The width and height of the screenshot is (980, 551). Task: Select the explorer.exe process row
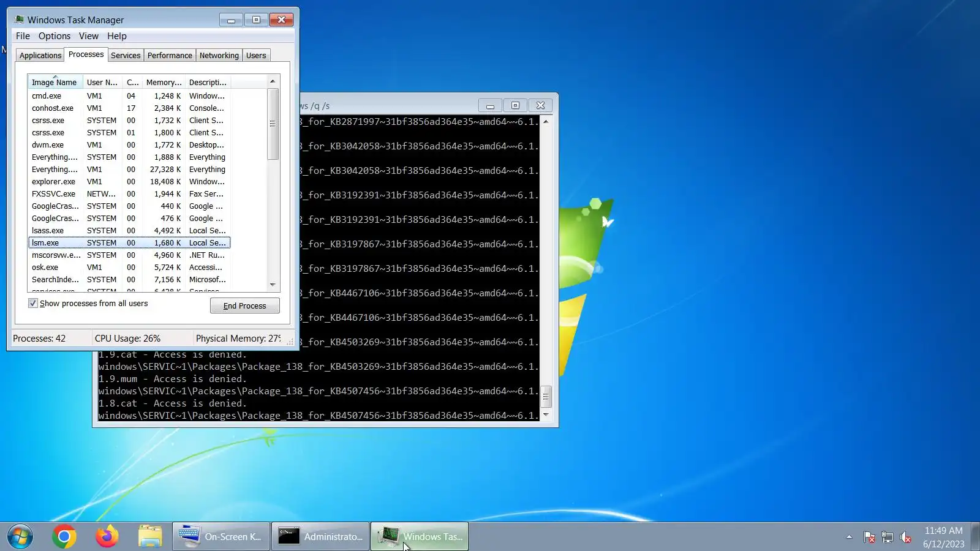pos(129,182)
